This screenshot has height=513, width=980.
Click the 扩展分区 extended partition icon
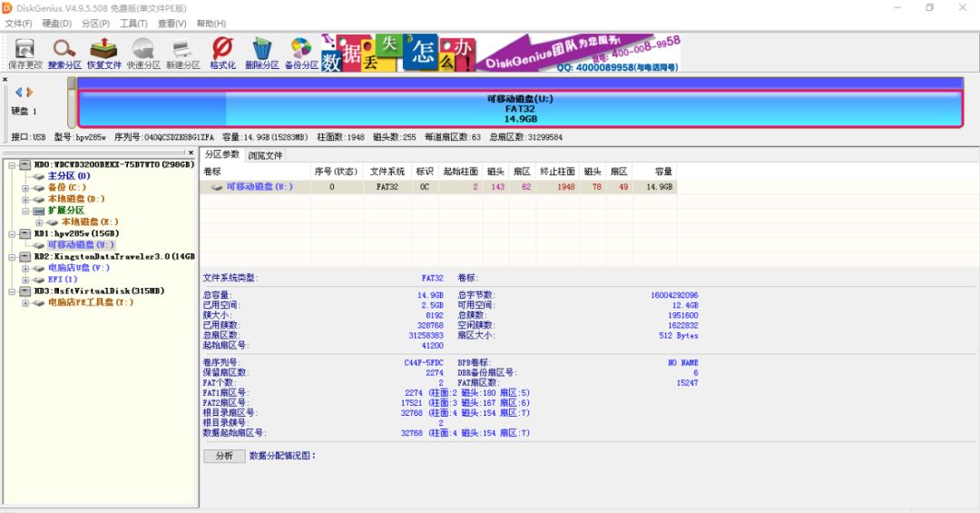click(39, 211)
